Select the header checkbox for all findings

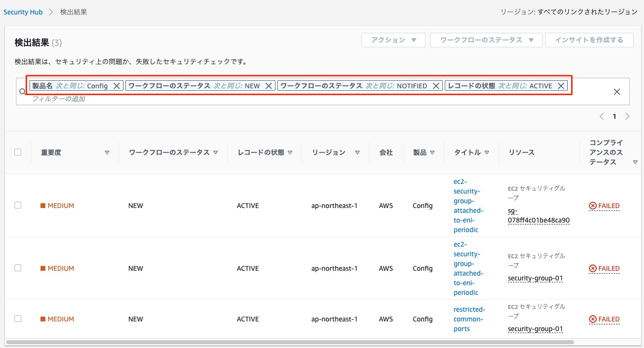(x=18, y=152)
